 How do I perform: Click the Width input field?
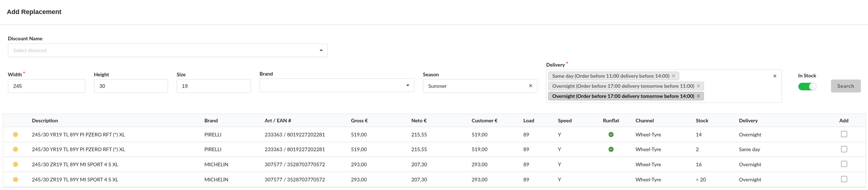[46, 86]
